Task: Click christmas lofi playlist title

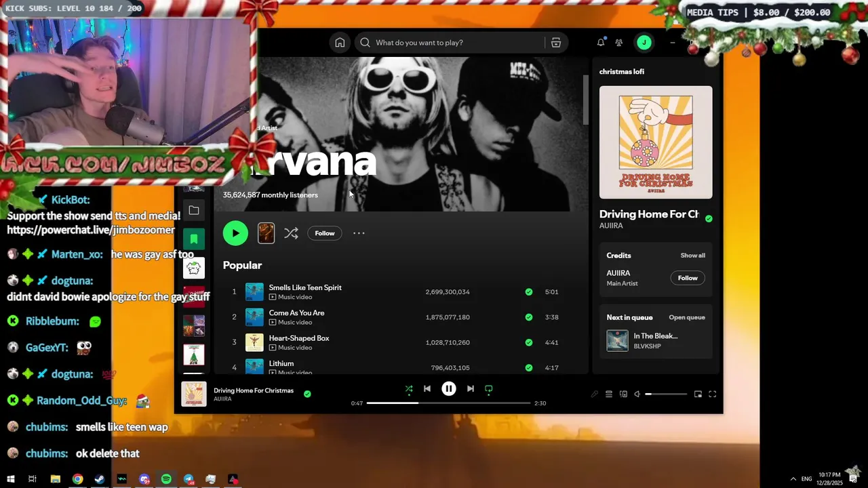Action: point(622,72)
